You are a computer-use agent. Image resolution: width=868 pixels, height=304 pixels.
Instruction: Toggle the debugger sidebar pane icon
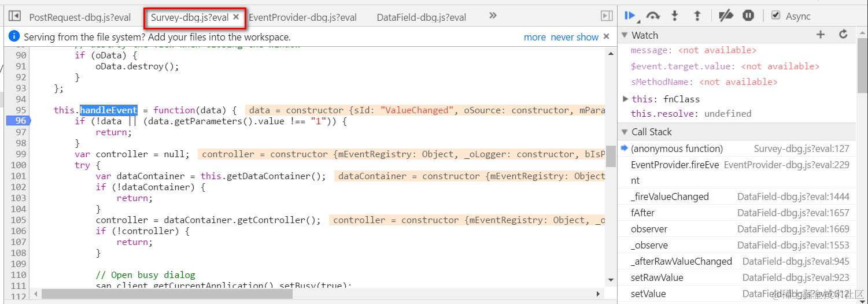(x=607, y=16)
